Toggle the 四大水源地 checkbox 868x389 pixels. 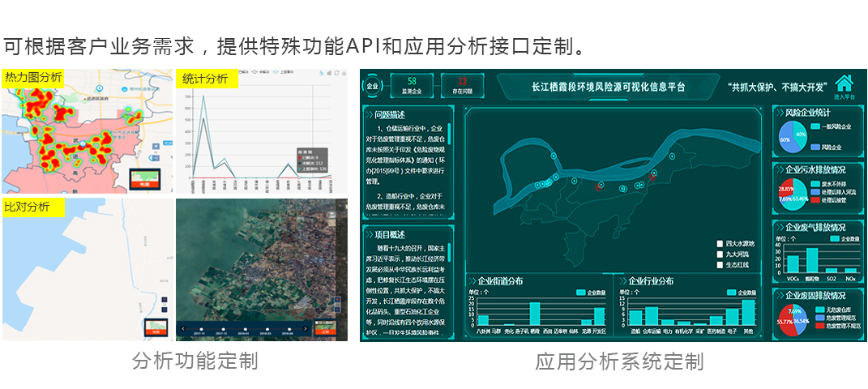click(x=719, y=243)
